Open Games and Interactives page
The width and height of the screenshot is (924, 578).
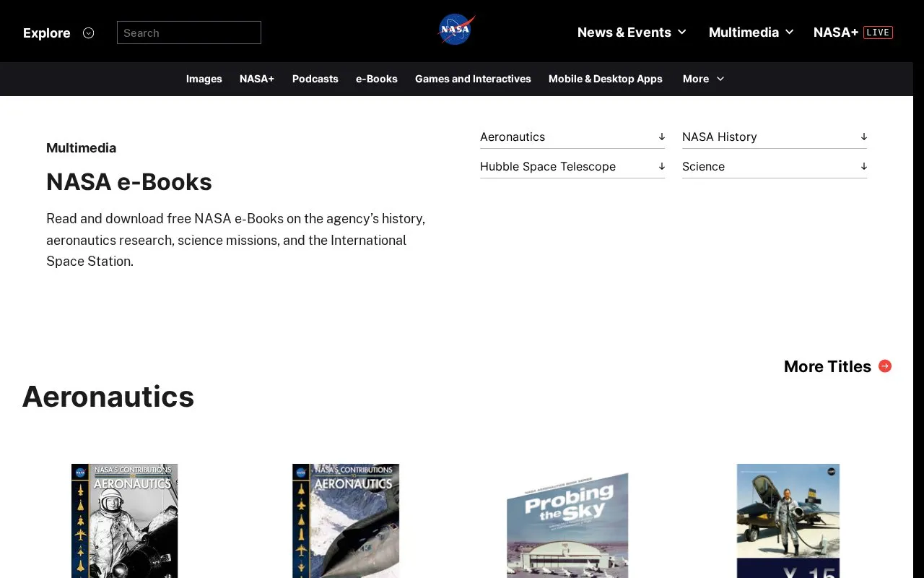tap(473, 79)
